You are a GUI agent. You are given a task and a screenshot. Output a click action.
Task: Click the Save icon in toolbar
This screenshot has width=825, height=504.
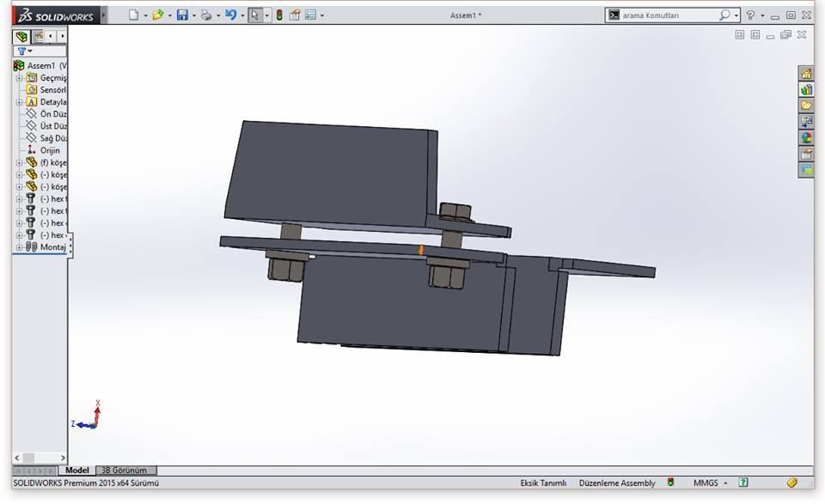[x=181, y=15]
